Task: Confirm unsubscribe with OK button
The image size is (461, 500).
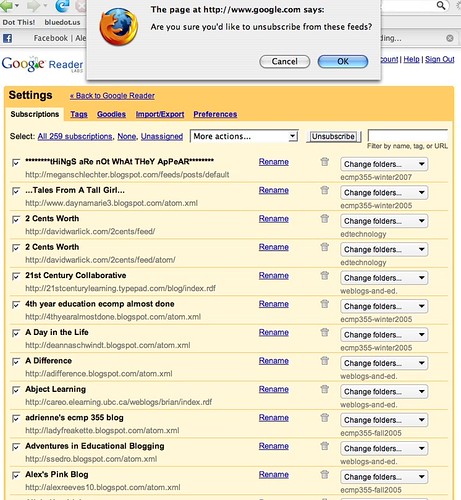Action: click(343, 62)
